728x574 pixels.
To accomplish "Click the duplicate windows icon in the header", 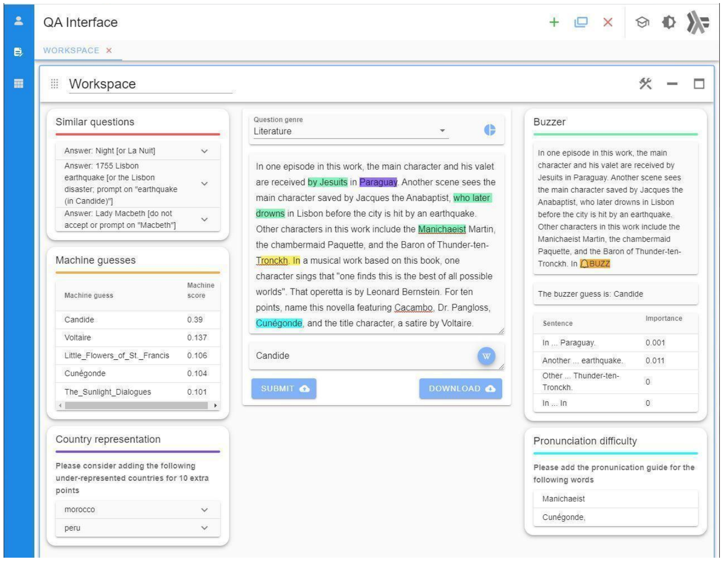I will (x=581, y=22).
